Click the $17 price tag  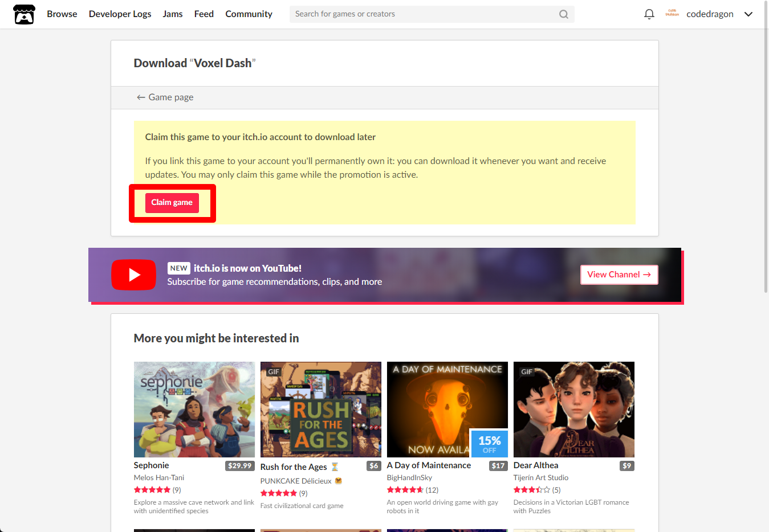click(498, 466)
